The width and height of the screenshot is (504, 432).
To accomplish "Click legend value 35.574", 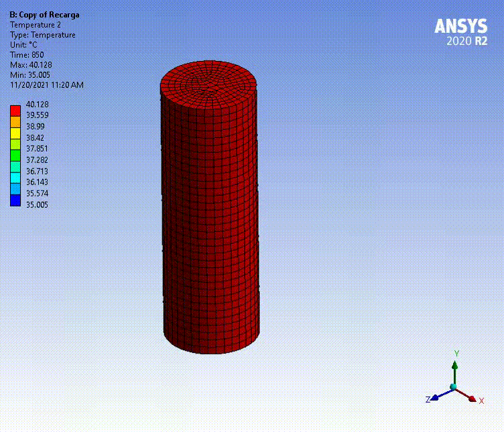I will (37, 193).
